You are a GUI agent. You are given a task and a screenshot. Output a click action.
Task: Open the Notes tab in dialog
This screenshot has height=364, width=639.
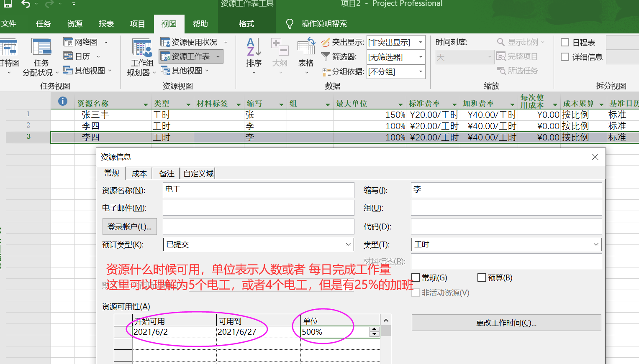pos(167,174)
